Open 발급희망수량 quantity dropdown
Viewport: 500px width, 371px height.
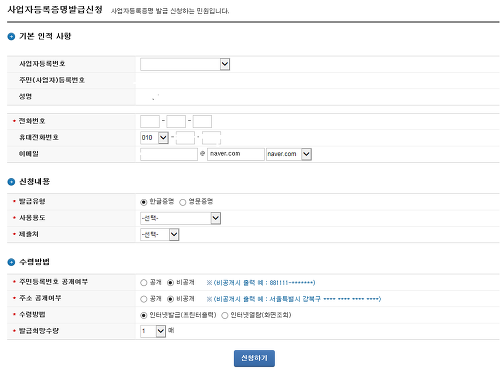[x=153, y=331]
